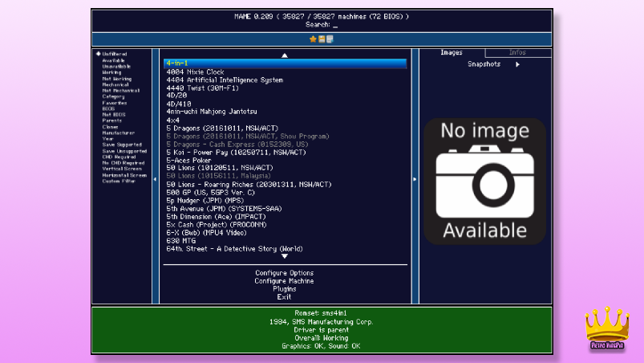Viewport: 644px width, 363px height.
Task: Choose the Custom Filter option
Action: [x=119, y=181]
